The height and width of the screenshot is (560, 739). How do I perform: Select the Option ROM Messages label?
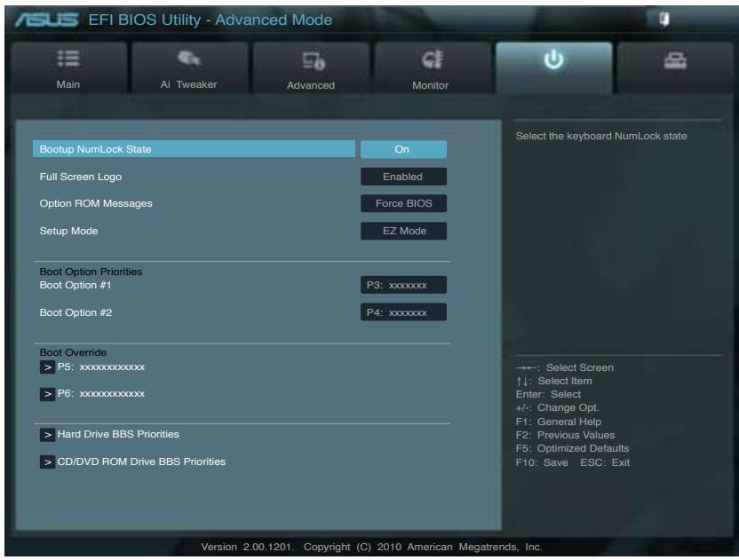[96, 203]
